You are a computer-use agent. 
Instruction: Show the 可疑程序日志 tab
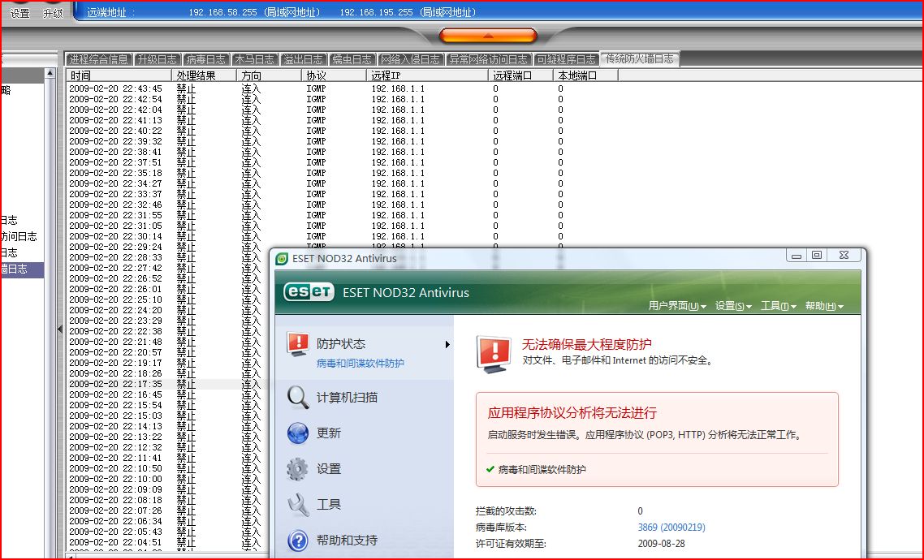566,59
